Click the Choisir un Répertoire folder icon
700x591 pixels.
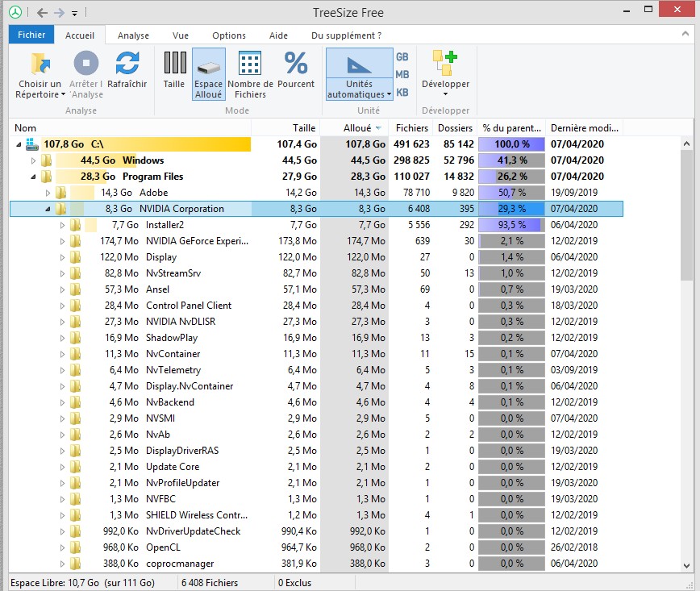coord(40,64)
